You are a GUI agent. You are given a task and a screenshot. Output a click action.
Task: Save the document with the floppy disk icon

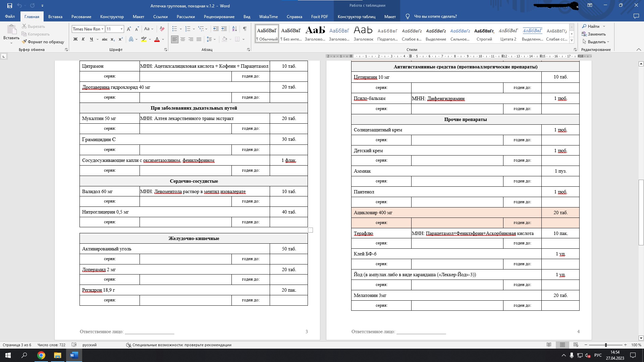[10, 6]
